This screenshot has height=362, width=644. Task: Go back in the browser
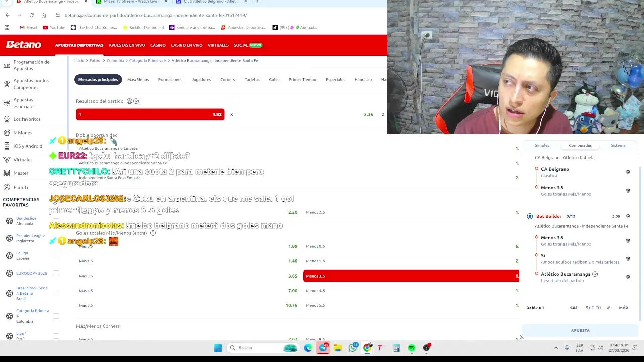[x=7, y=15]
